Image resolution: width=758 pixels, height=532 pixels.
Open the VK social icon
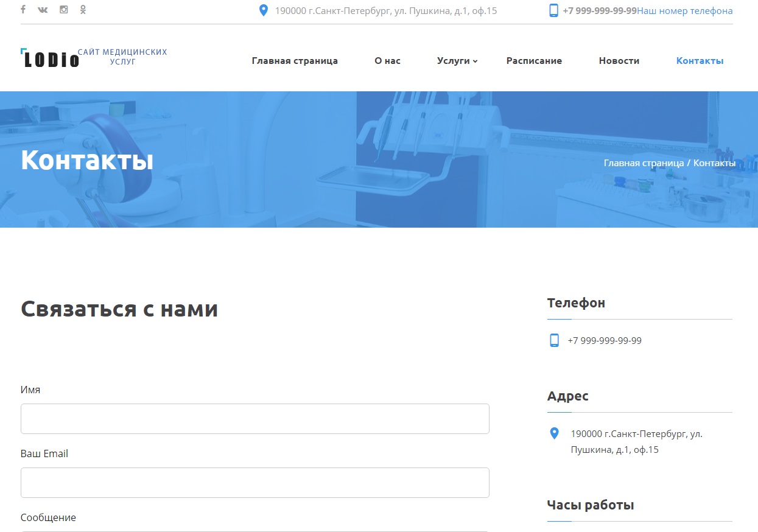pyautogui.click(x=43, y=10)
